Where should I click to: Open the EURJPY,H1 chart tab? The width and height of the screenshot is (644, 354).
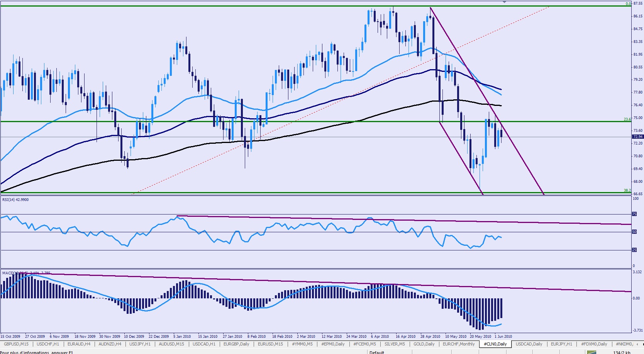coord(561,344)
